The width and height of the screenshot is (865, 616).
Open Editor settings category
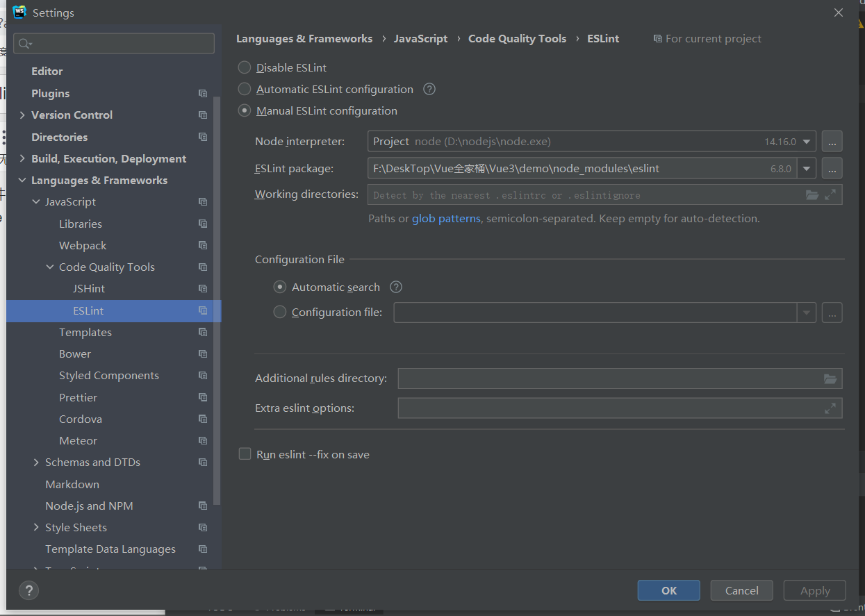47,71
